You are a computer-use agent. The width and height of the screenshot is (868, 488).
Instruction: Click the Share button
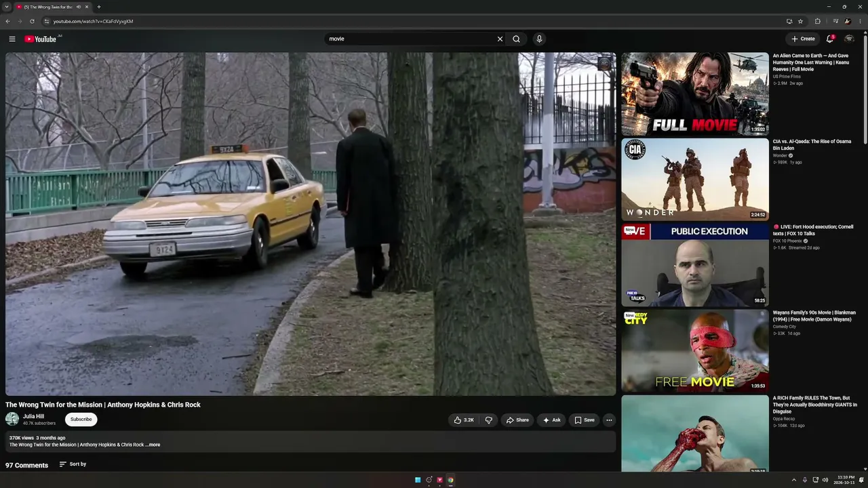517,420
